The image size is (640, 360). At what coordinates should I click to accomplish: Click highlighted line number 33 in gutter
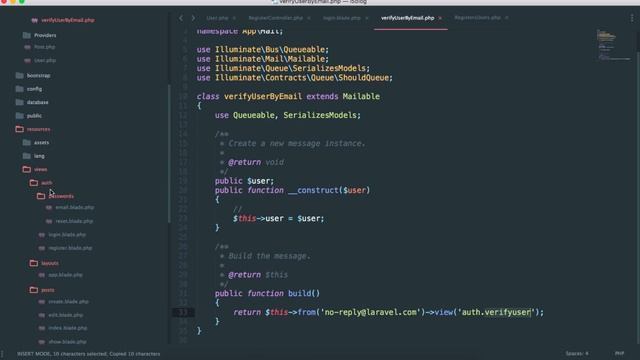coord(182,313)
